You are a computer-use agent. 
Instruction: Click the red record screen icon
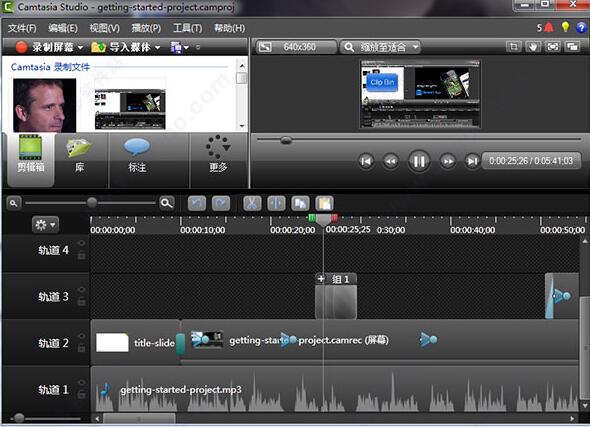pyautogui.click(x=21, y=47)
